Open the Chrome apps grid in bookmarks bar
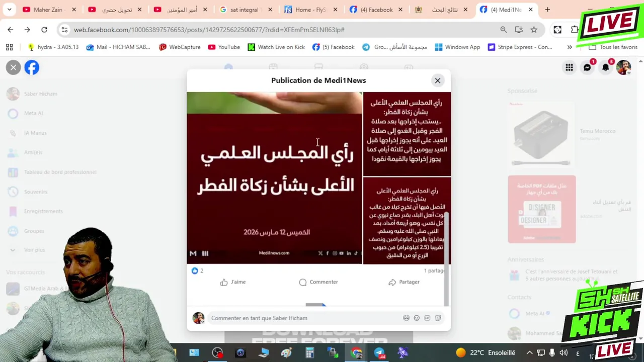Screen dimensions: 644x362 tap(10, 47)
